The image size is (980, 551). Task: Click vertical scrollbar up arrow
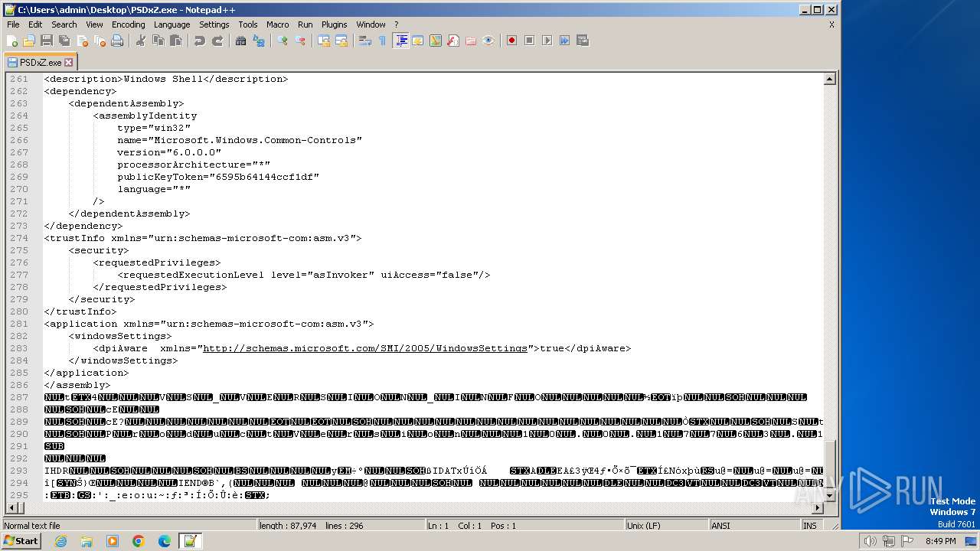[829, 79]
